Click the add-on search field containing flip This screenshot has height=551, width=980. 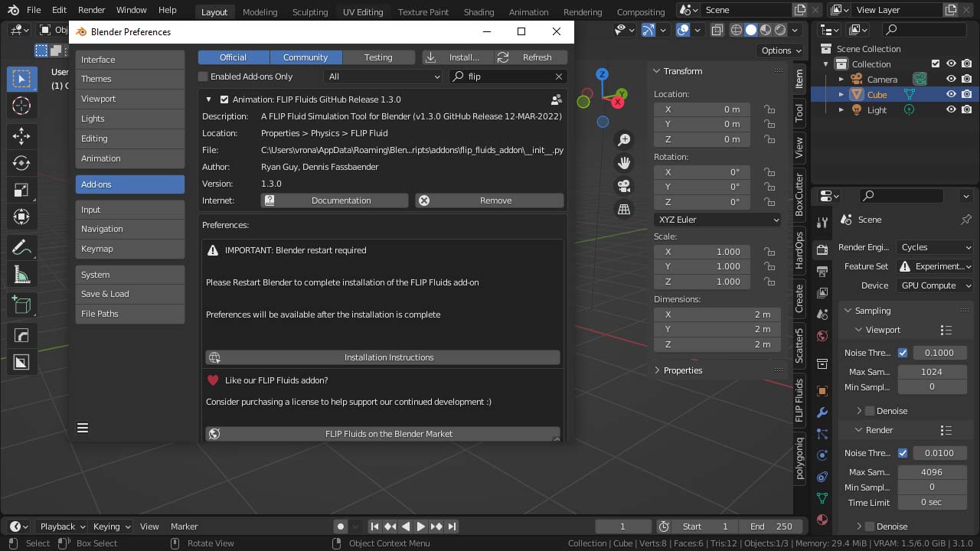(x=508, y=77)
